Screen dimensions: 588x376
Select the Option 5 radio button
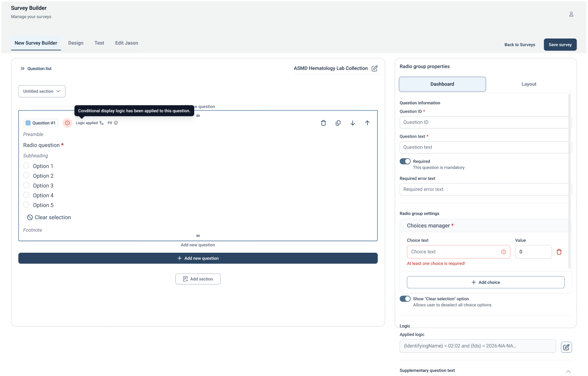(x=26, y=205)
